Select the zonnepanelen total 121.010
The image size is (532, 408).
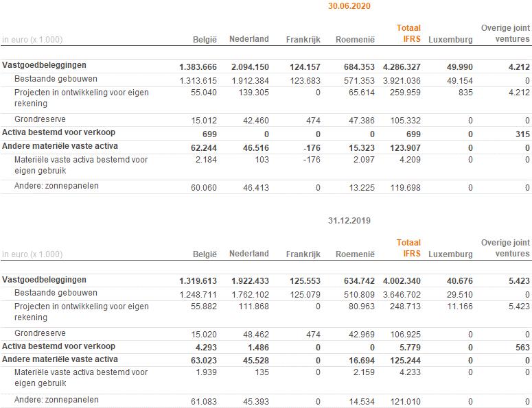pyautogui.click(x=406, y=402)
